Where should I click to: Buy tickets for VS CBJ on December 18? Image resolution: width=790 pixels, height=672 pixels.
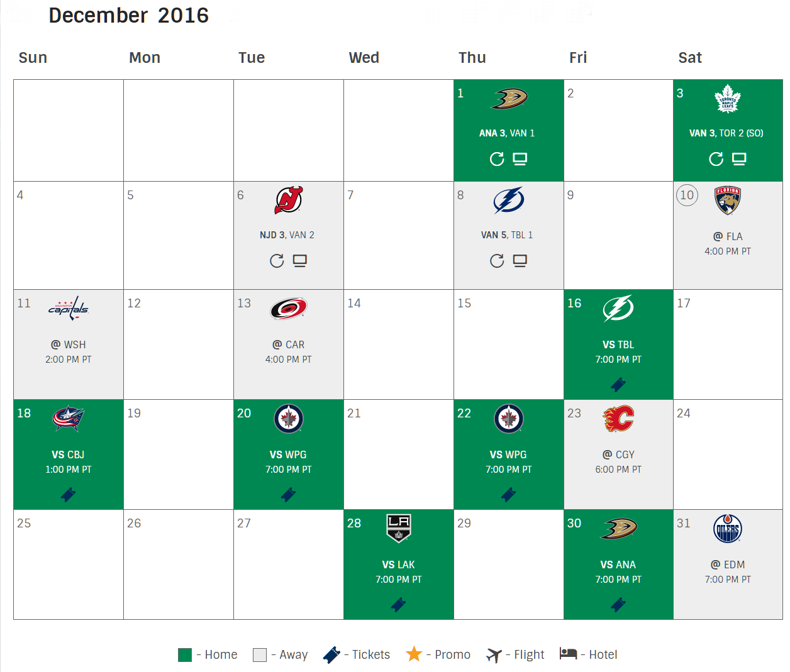(68, 495)
